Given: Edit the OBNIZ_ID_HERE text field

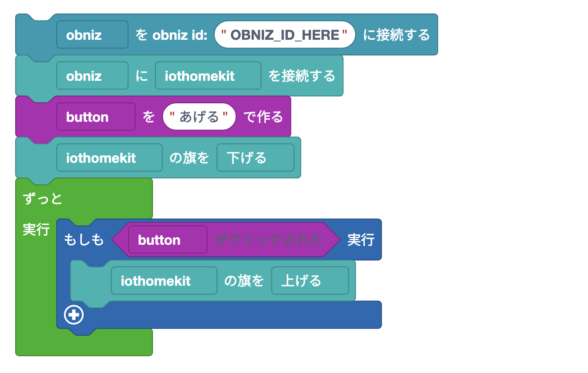Looking at the screenshot, I should (x=285, y=35).
